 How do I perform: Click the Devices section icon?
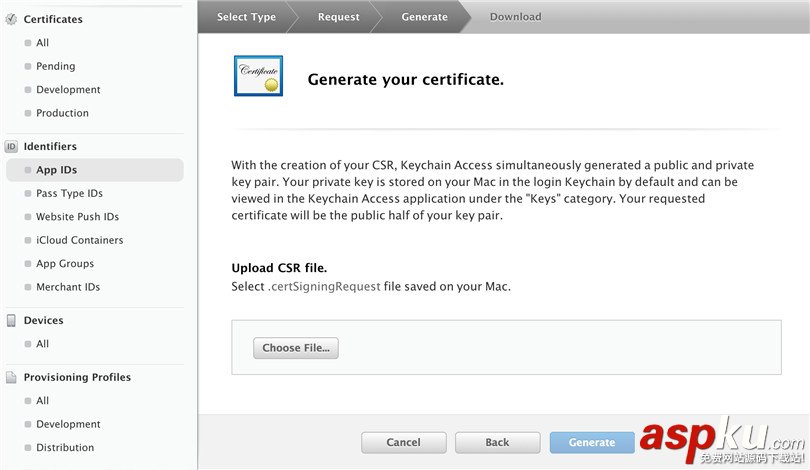pos(11,321)
